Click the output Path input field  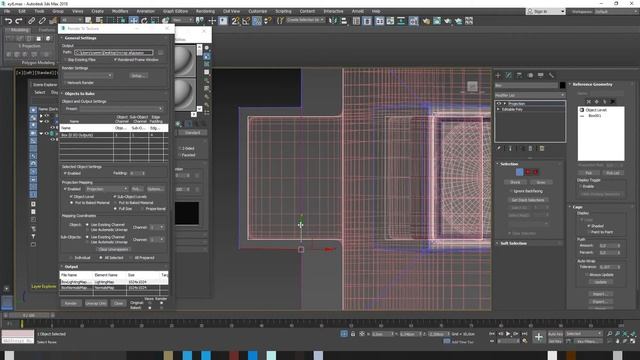[x=114, y=52]
